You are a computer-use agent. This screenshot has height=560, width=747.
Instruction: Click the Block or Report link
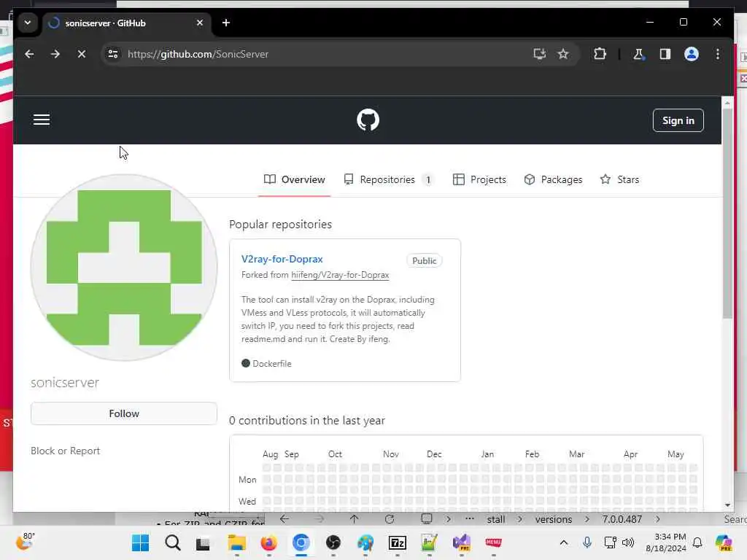65,451
